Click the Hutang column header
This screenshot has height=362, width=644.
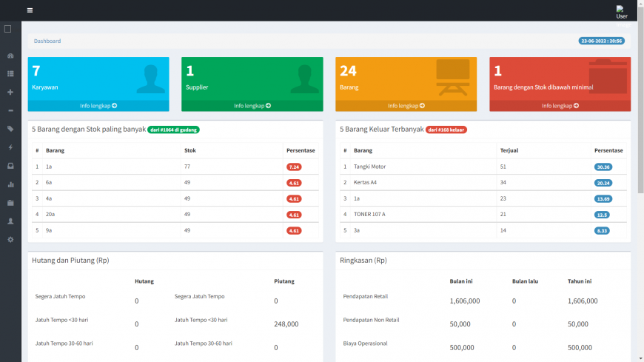point(144,281)
